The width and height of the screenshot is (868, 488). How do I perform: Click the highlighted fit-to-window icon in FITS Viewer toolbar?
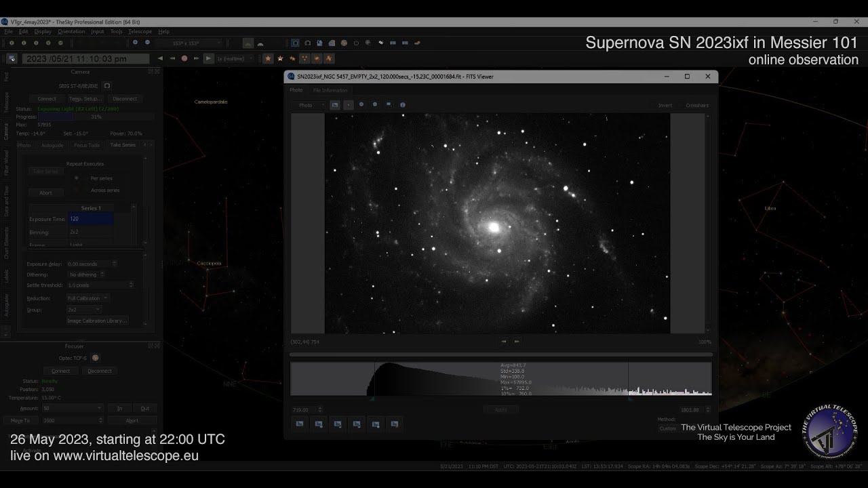pyautogui.click(x=334, y=105)
